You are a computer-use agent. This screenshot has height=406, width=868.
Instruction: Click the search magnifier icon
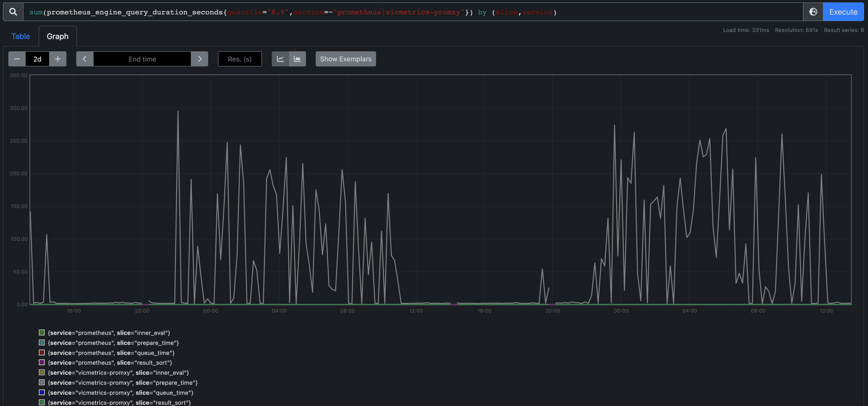[x=13, y=12]
